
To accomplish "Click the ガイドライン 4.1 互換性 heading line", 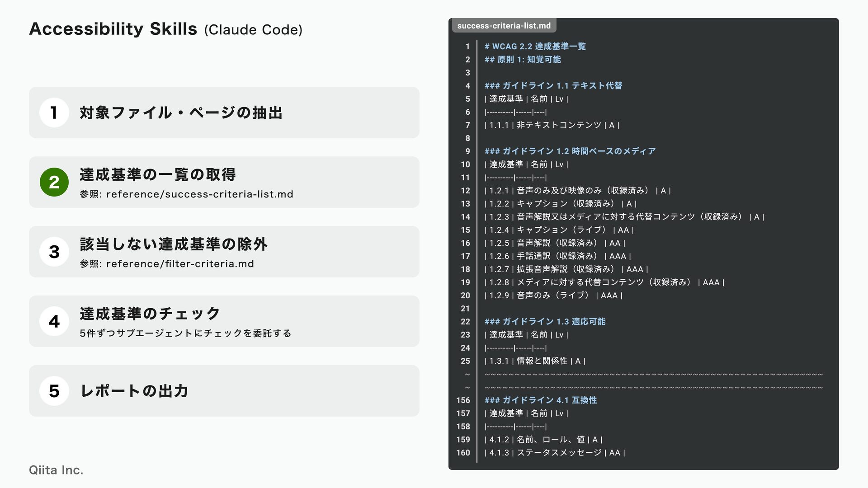I will [x=540, y=400].
